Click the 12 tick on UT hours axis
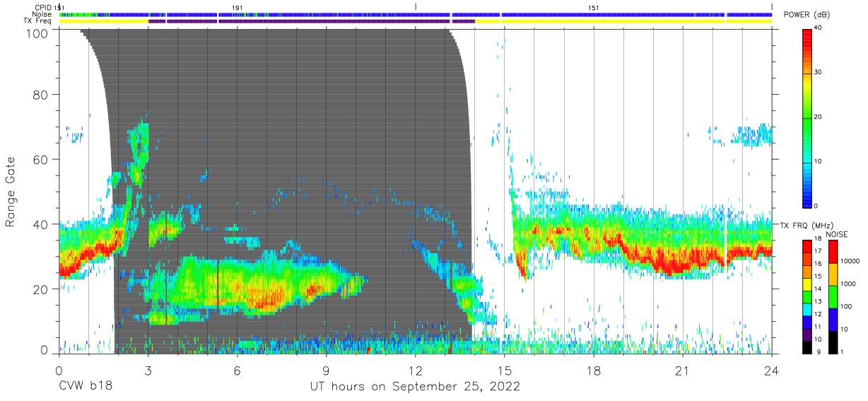Screen dimensions: 868x401 (416, 370)
